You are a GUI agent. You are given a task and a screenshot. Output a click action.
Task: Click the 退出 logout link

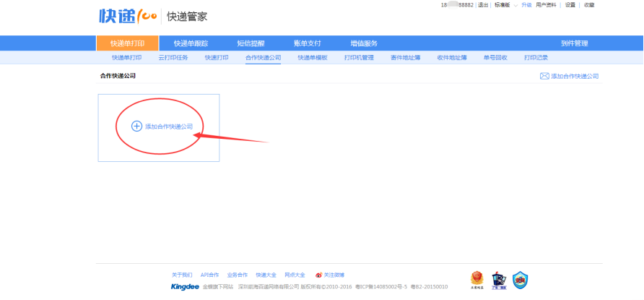[483, 5]
